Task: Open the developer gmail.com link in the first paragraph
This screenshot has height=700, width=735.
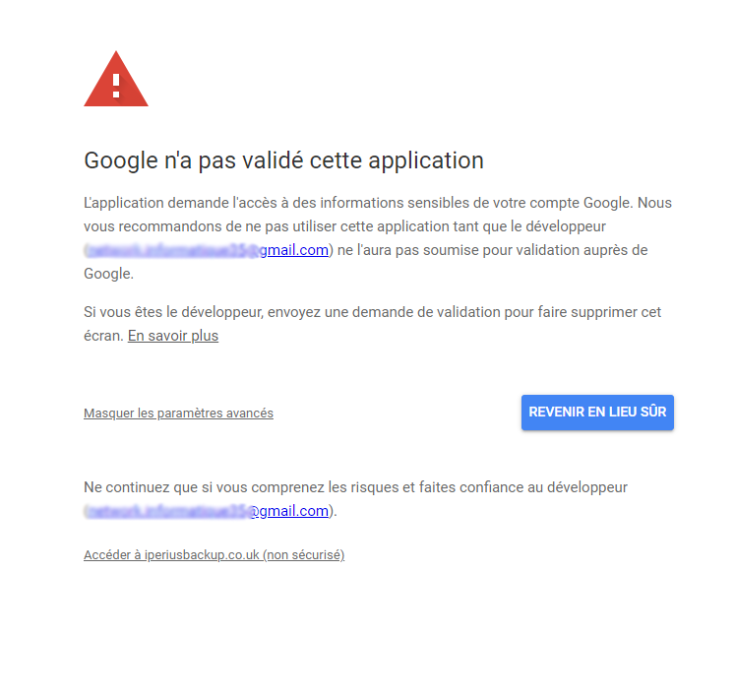Action: pyautogui.click(x=208, y=250)
